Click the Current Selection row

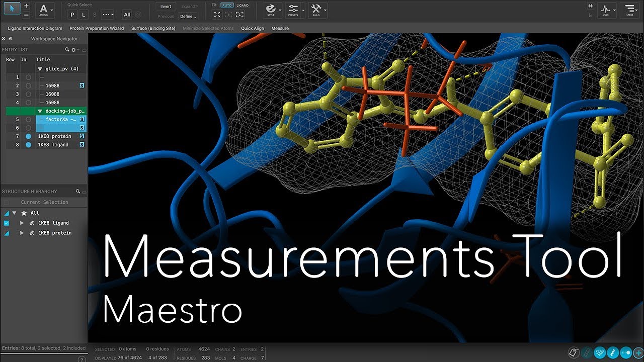[44, 202]
